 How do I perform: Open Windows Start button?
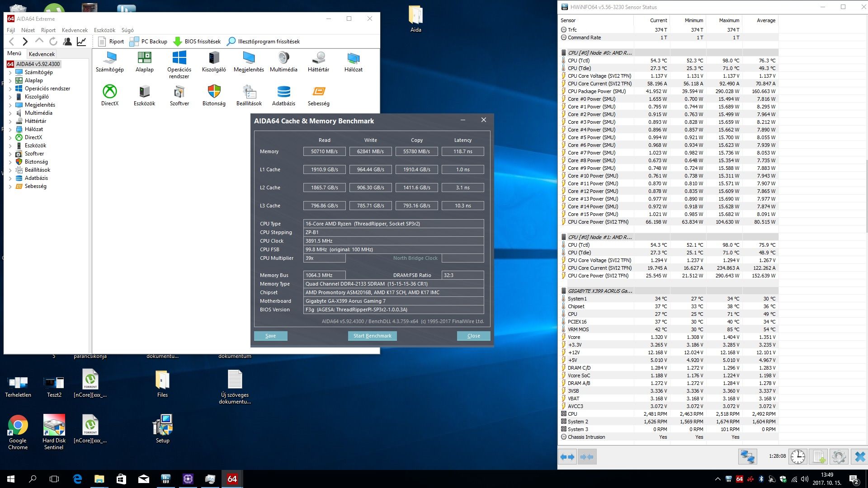[x=11, y=479]
